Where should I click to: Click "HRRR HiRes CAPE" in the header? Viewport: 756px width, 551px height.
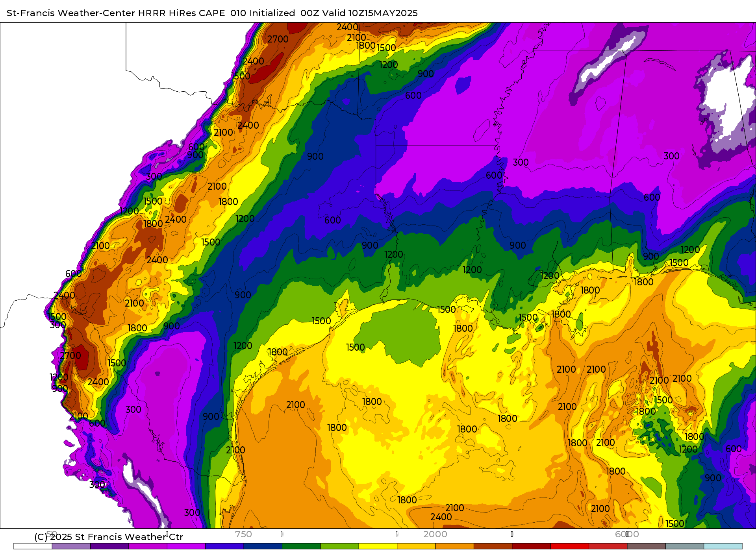[x=182, y=13]
